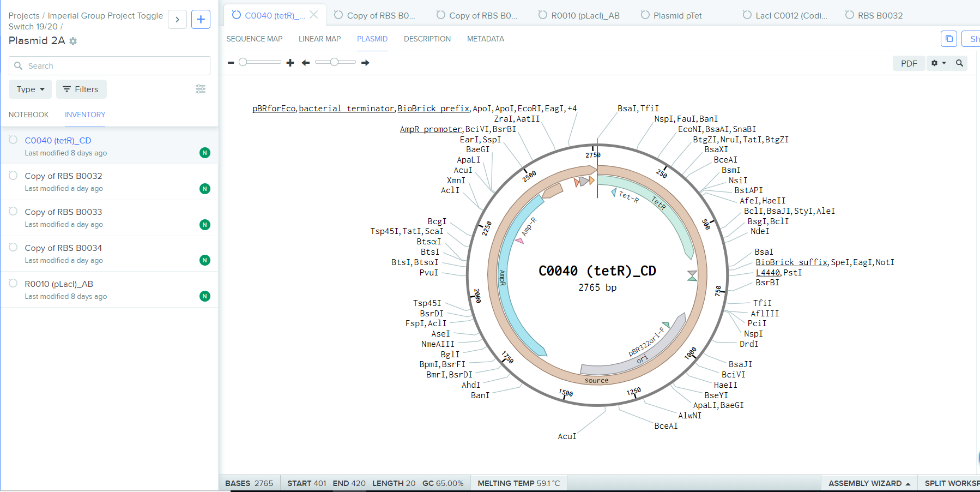Open inventory display settings sliders icon
980x492 pixels.
(x=201, y=89)
